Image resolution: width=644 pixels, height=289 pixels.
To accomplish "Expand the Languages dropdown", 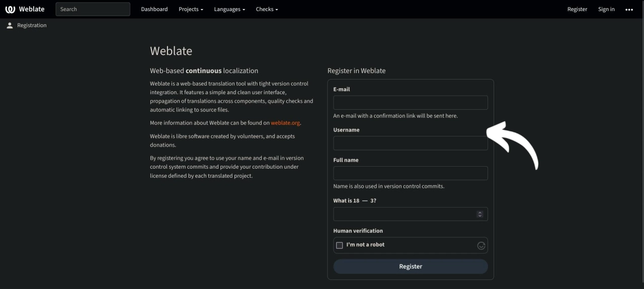I will (229, 9).
